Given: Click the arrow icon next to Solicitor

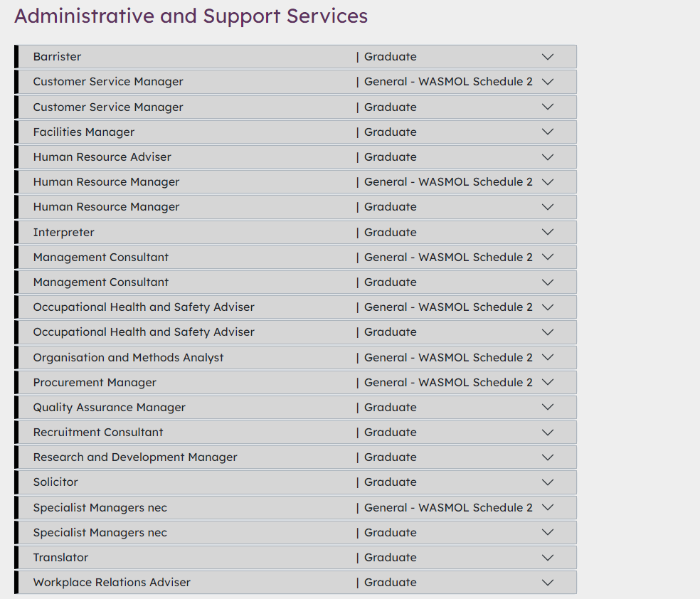Looking at the screenshot, I should coord(547,482).
